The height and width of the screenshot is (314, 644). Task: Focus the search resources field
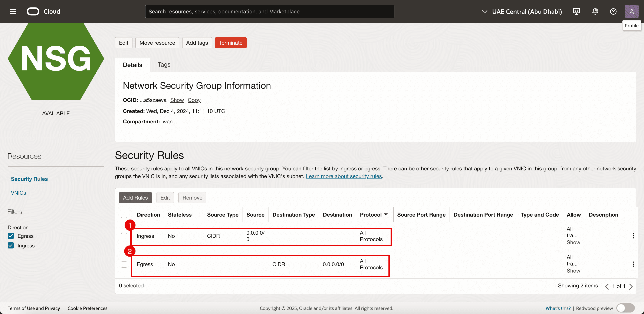(x=269, y=11)
